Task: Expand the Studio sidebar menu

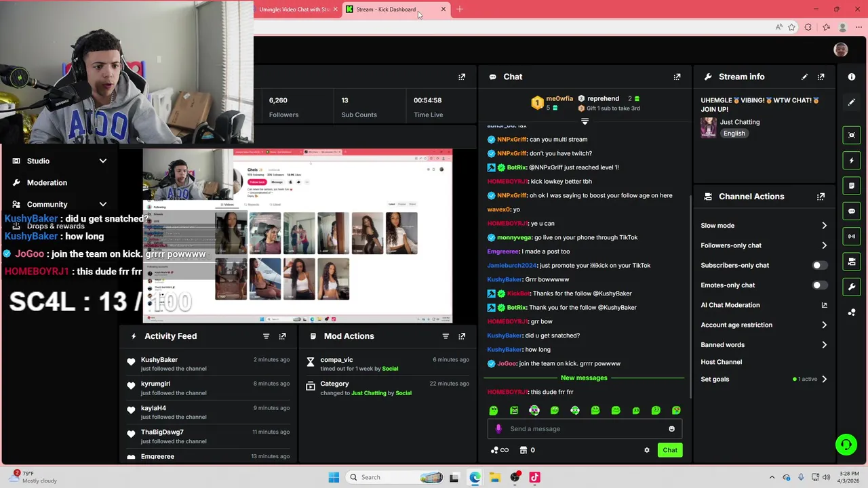Action: point(102,161)
